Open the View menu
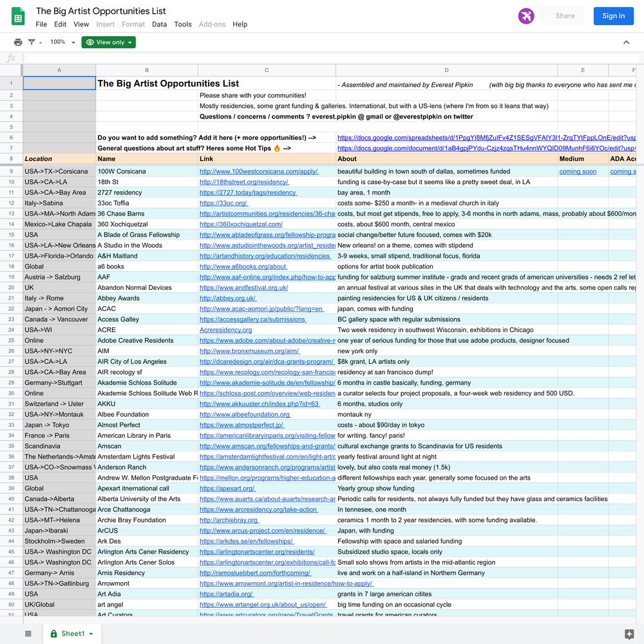Viewport: 644px width, 644px height. pyautogui.click(x=81, y=24)
